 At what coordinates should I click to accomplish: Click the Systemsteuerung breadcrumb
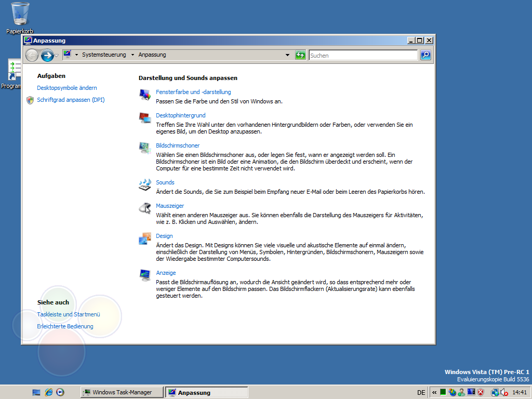click(104, 55)
